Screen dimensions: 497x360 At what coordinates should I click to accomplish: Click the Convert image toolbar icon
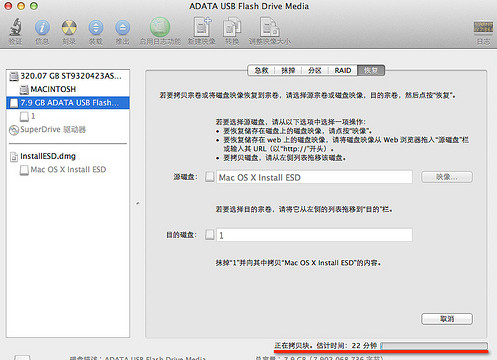tap(232, 27)
